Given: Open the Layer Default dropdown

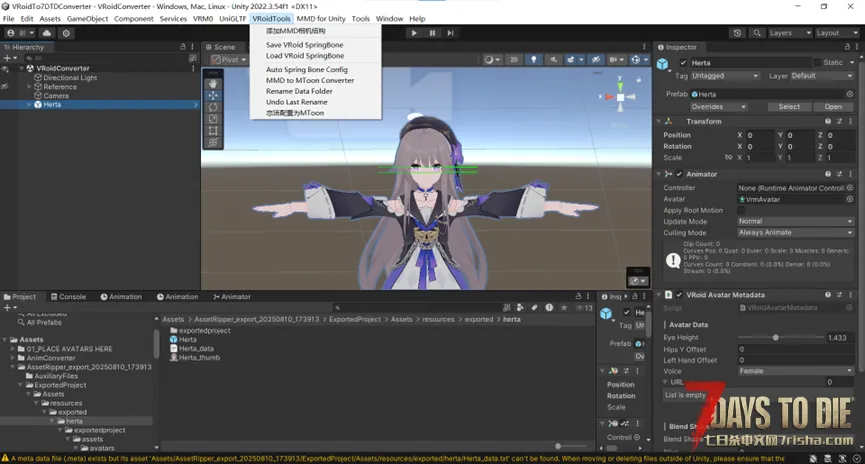Looking at the screenshot, I should [822, 76].
